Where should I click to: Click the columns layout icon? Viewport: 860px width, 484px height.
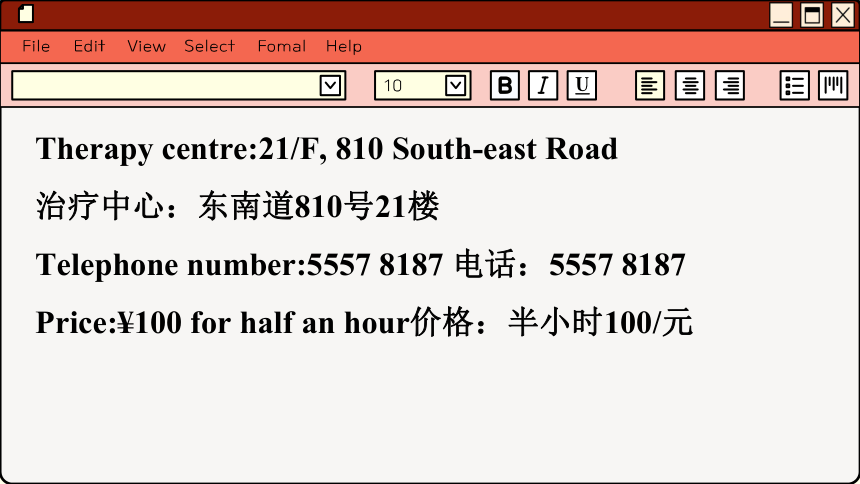(833, 85)
